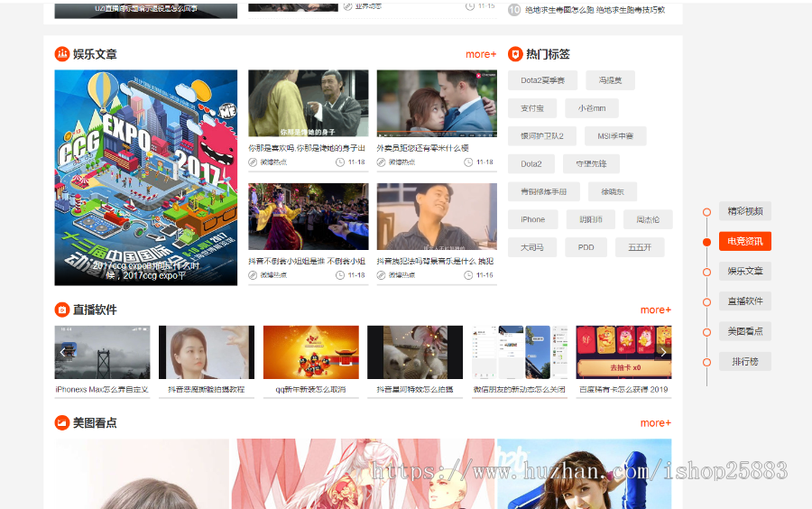Click the PDD tag
The width and height of the screenshot is (812, 509).
click(586, 247)
